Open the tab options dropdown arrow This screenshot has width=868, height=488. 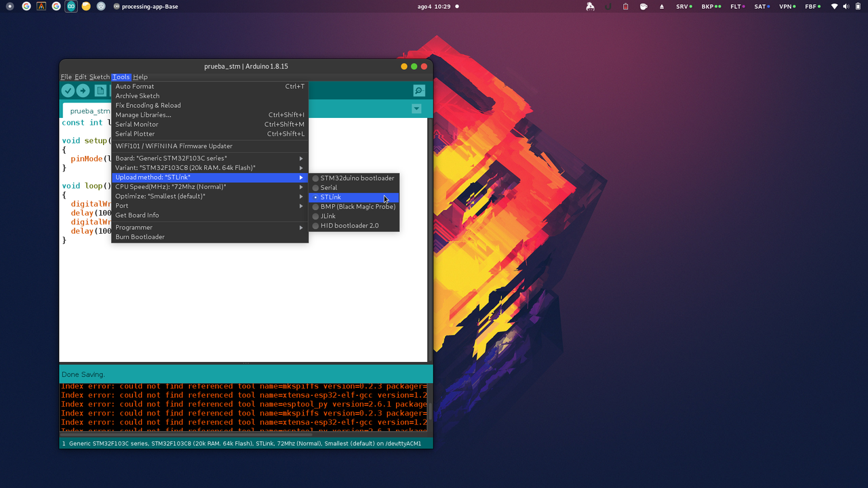click(x=416, y=109)
